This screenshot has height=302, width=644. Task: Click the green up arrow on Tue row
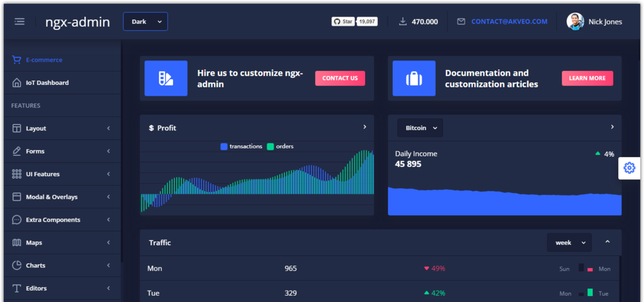pos(426,293)
